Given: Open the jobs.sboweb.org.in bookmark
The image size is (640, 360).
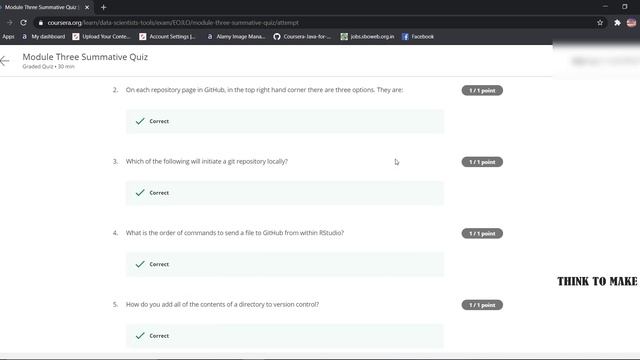Looking at the screenshot, I should point(367,37).
